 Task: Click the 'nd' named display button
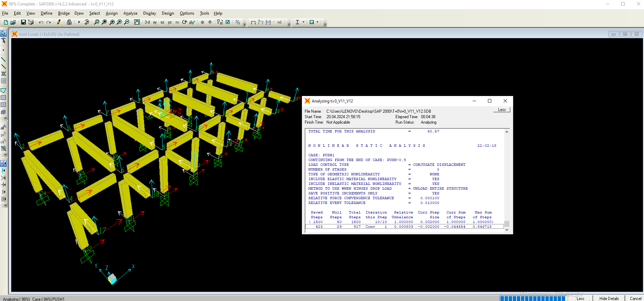279,22
